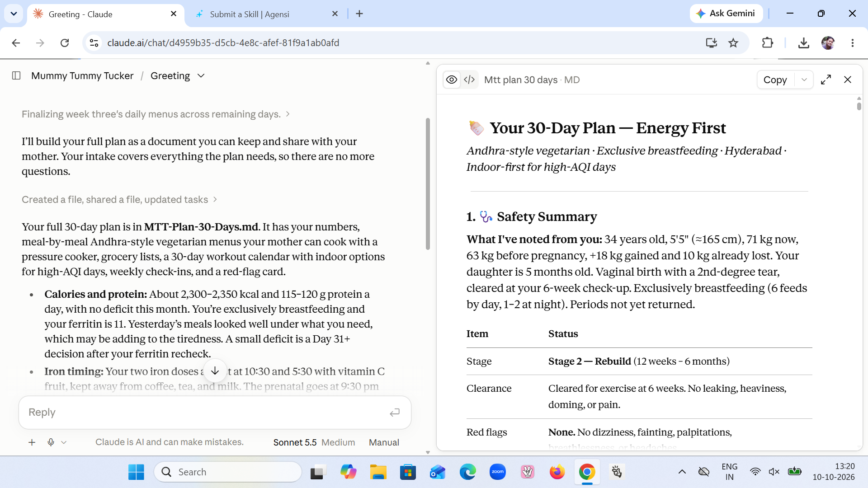Screen dimensions: 868x488
Task: Switch artifact to preview eye view
Action: click(x=452, y=80)
